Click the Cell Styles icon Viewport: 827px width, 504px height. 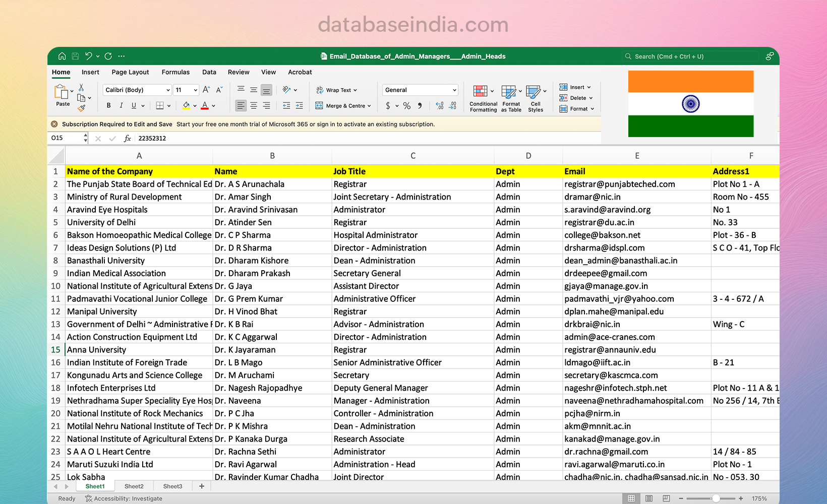tap(533, 91)
